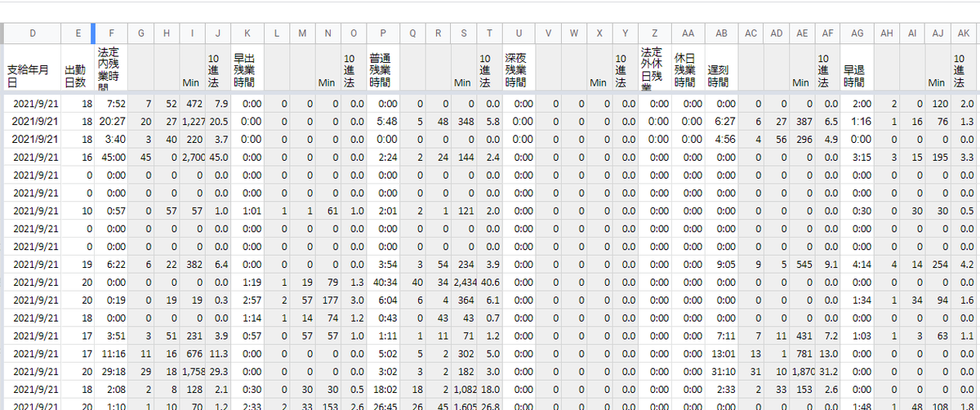
Task: Select the cell containing 472
Action: click(x=192, y=104)
